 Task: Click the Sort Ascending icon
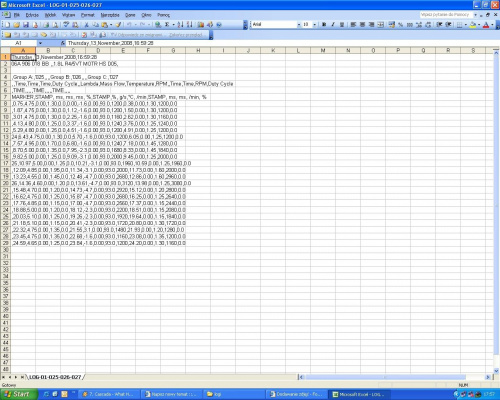pyautogui.click(x=180, y=25)
